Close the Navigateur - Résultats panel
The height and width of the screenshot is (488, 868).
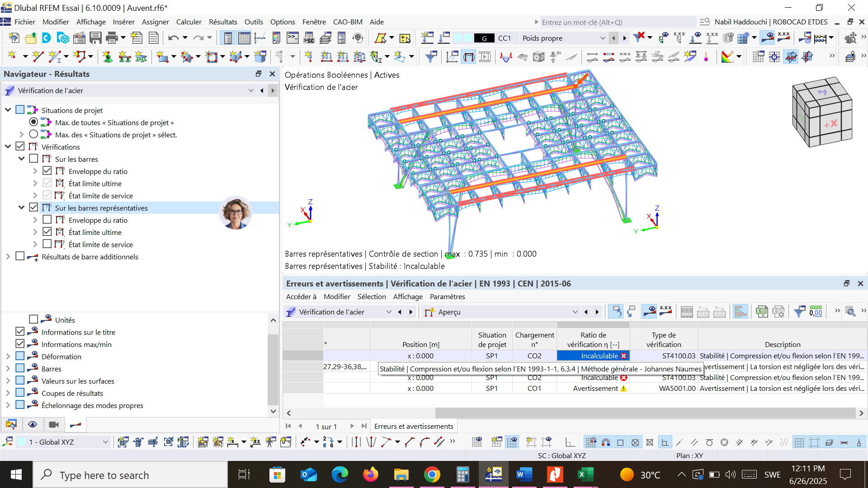(272, 74)
